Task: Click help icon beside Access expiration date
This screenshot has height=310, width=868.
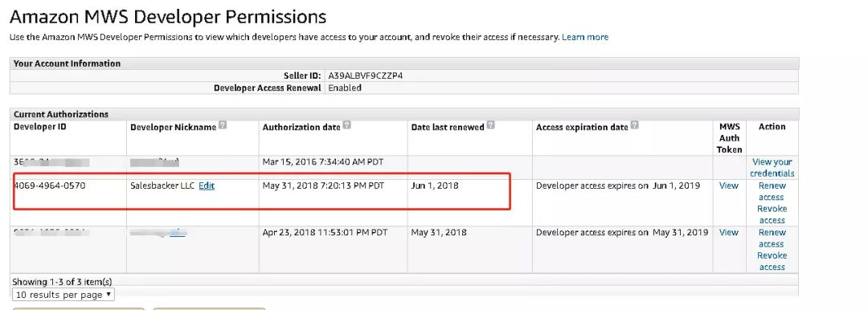Action: (634, 125)
